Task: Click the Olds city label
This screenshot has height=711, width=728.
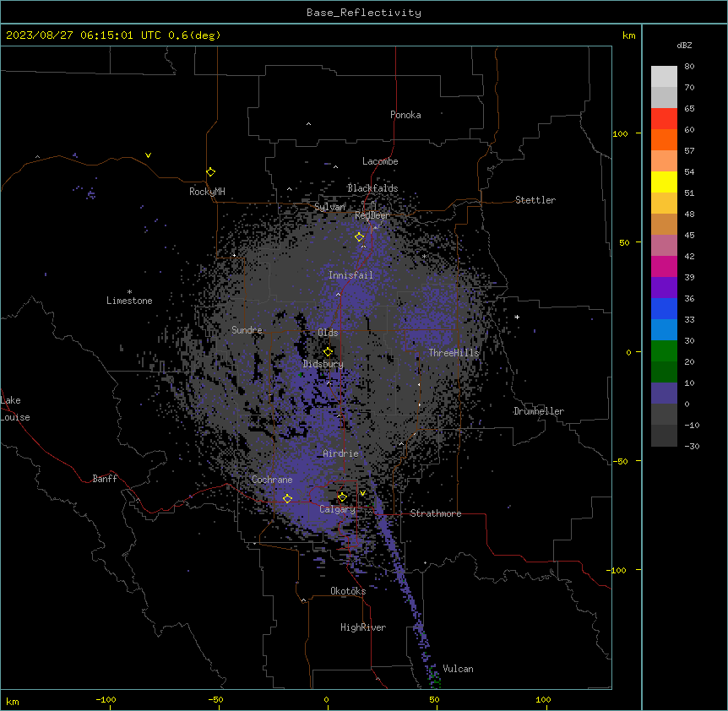Action: pos(328,333)
